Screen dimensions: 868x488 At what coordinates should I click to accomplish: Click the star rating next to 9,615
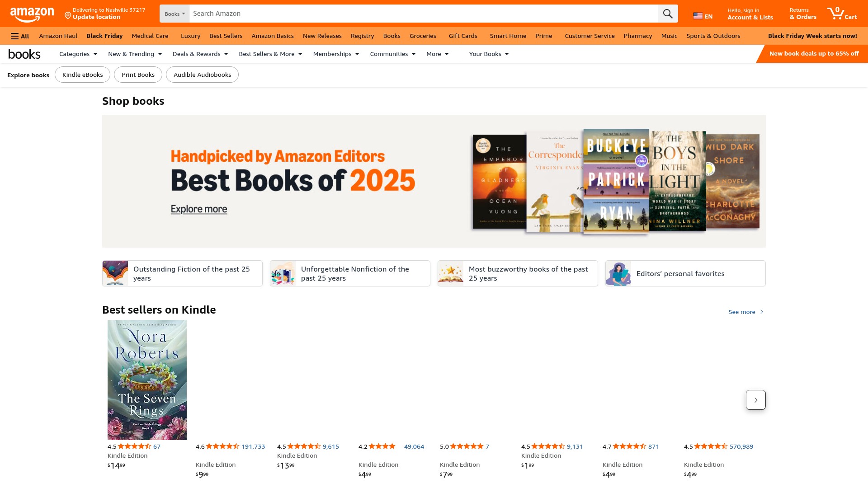(x=304, y=446)
